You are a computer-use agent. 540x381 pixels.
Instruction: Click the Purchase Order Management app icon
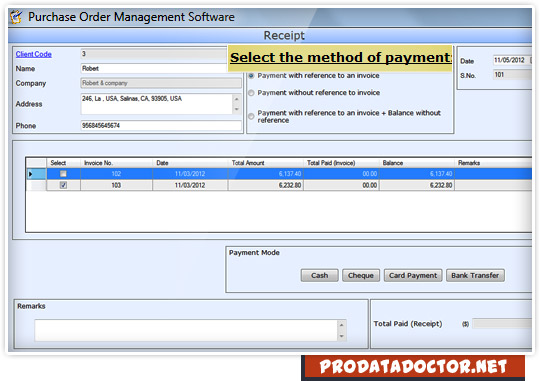16,17
